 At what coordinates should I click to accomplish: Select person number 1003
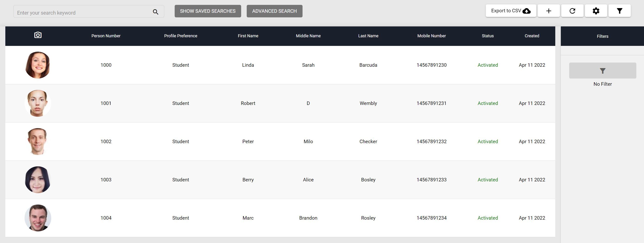(x=106, y=180)
